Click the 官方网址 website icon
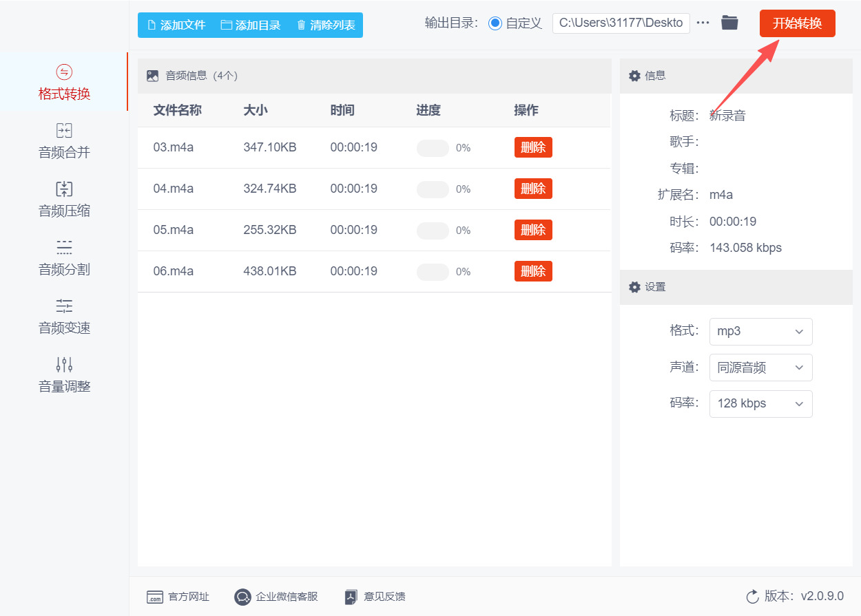Image resolution: width=861 pixels, height=616 pixels. (x=155, y=597)
